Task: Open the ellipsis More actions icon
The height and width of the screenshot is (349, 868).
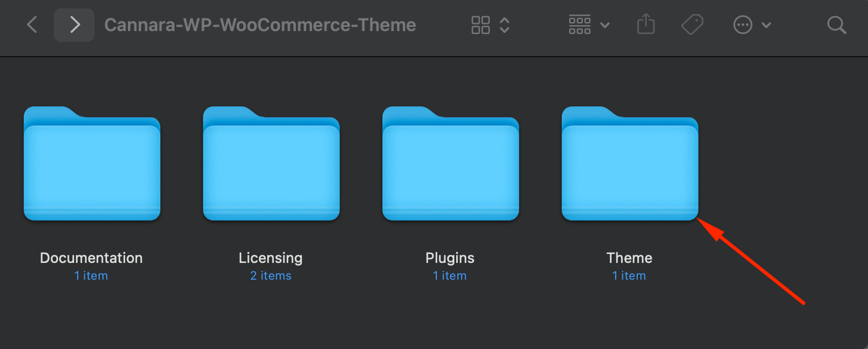Action: pyautogui.click(x=742, y=25)
